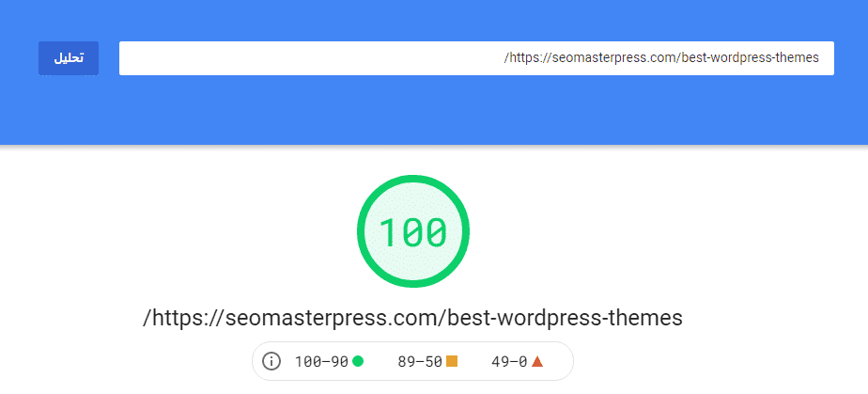Viewport: 868px width, 394px height.
Task: Click the orange square legend icon
Action: point(452,362)
